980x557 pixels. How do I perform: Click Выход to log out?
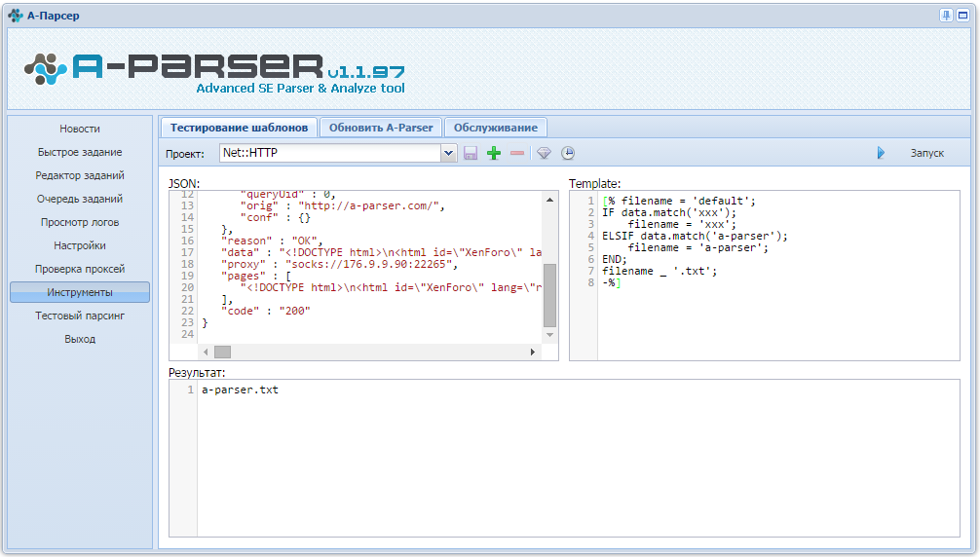pos(79,339)
